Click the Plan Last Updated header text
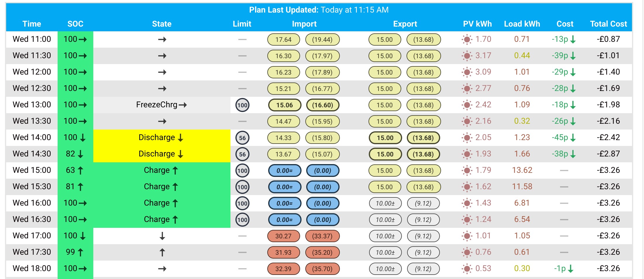The width and height of the screenshot is (644, 279). point(319,10)
